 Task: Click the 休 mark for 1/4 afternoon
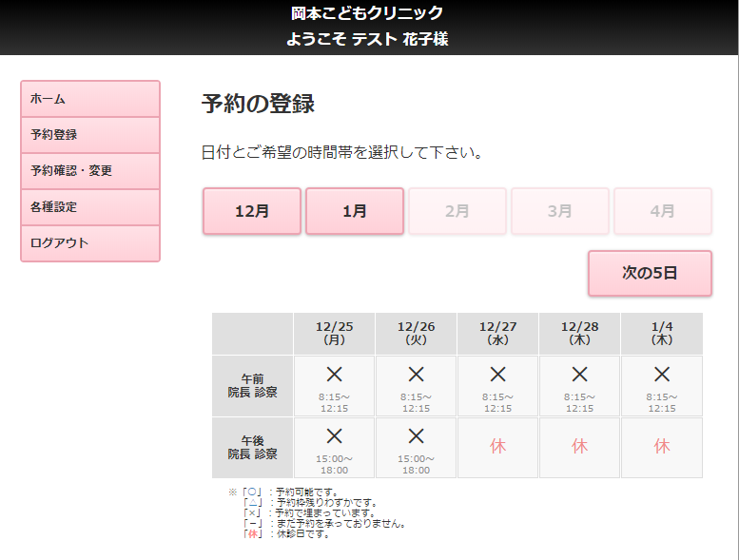(662, 446)
